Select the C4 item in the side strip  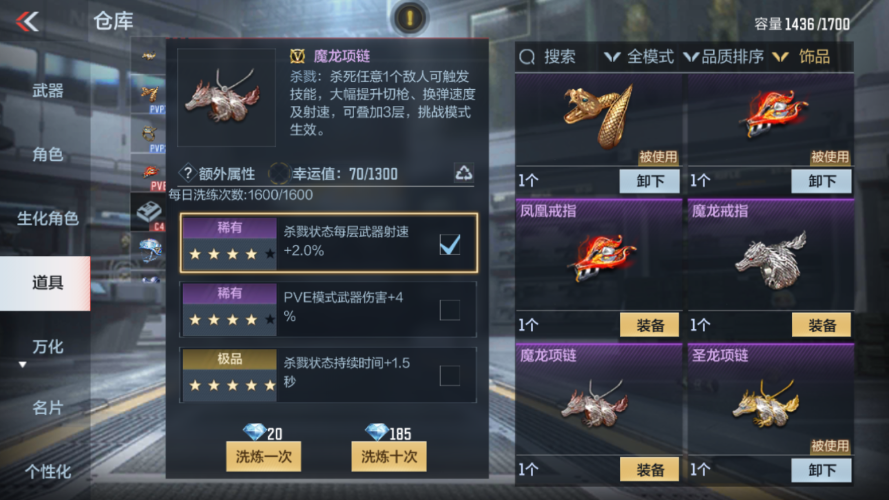[149, 212]
